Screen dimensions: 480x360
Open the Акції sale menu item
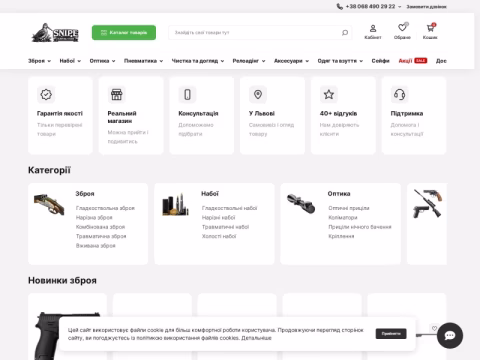click(413, 61)
